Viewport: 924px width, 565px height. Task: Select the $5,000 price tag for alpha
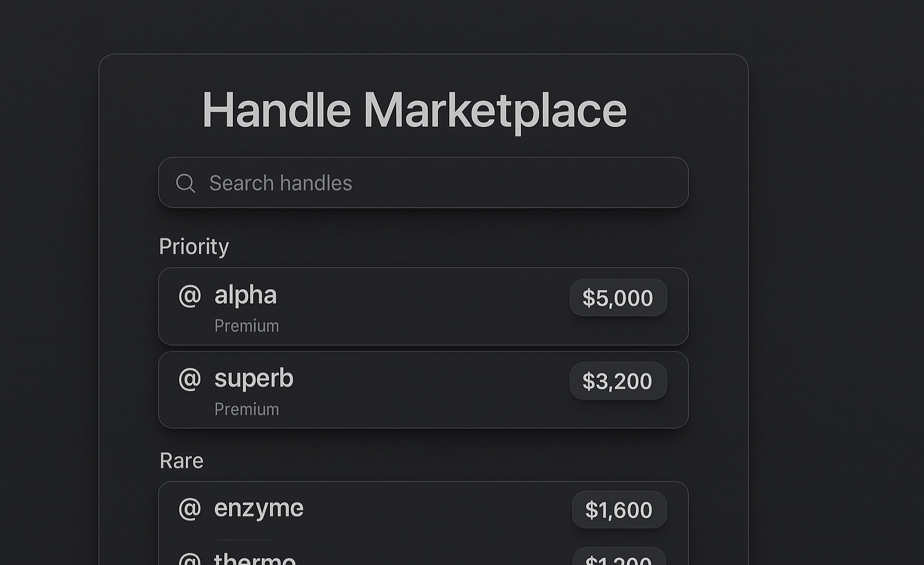point(618,297)
